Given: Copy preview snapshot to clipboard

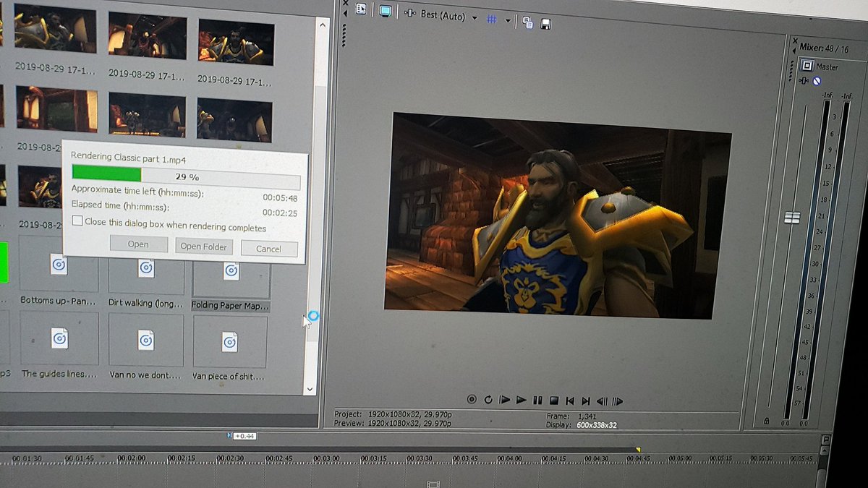Looking at the screenshot, I should tap(527, 22).
